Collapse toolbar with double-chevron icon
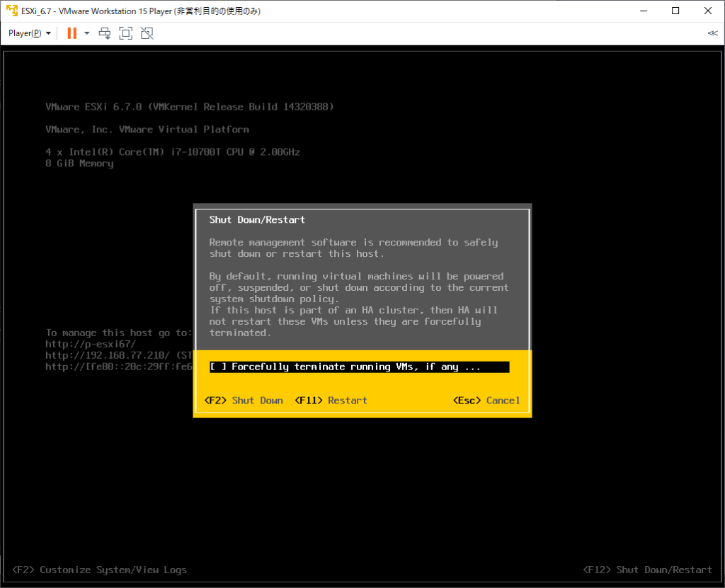Viewport: 725px width, 588px height. 712,33
